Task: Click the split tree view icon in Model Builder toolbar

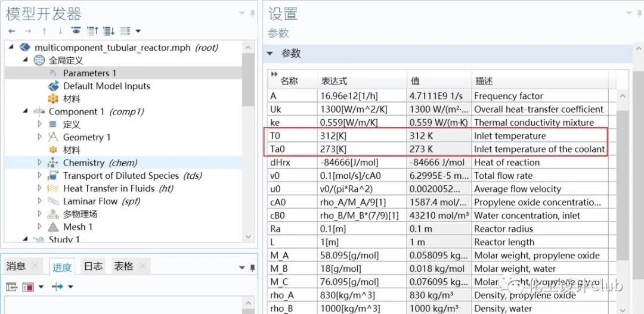Action: (125, 31)
